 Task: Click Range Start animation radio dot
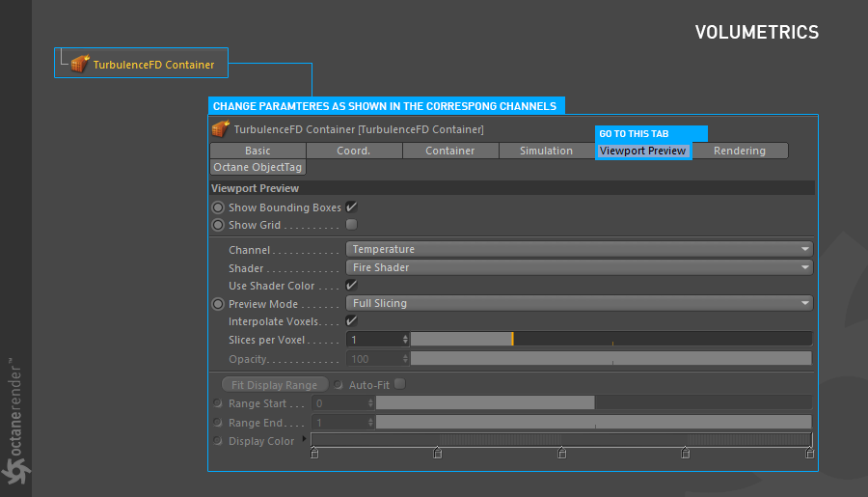click(x=218, y=403)
